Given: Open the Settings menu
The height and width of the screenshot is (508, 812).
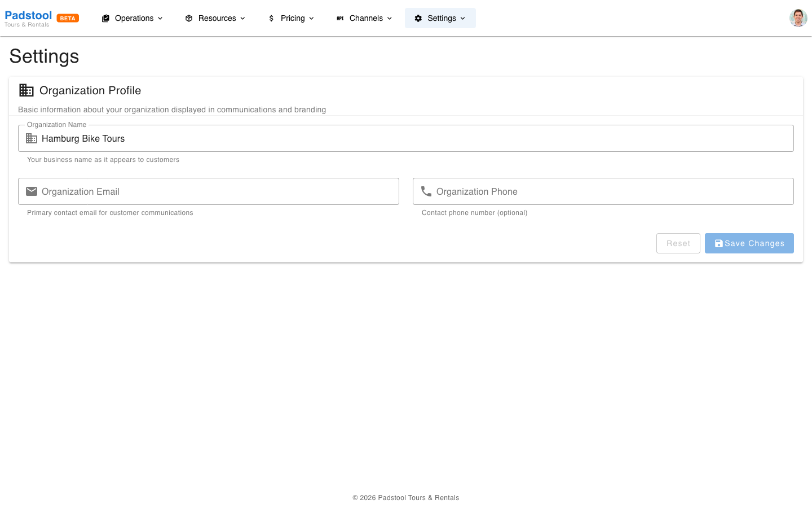Looking at the screenshot, I should click(x=440, y=18).
